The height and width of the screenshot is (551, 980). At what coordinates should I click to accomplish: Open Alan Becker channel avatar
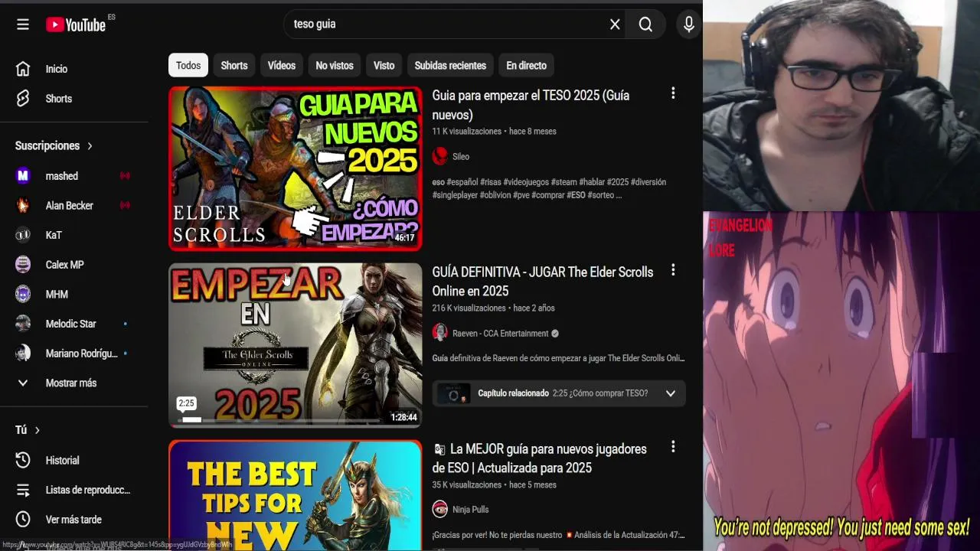click(x=23, y=206)
